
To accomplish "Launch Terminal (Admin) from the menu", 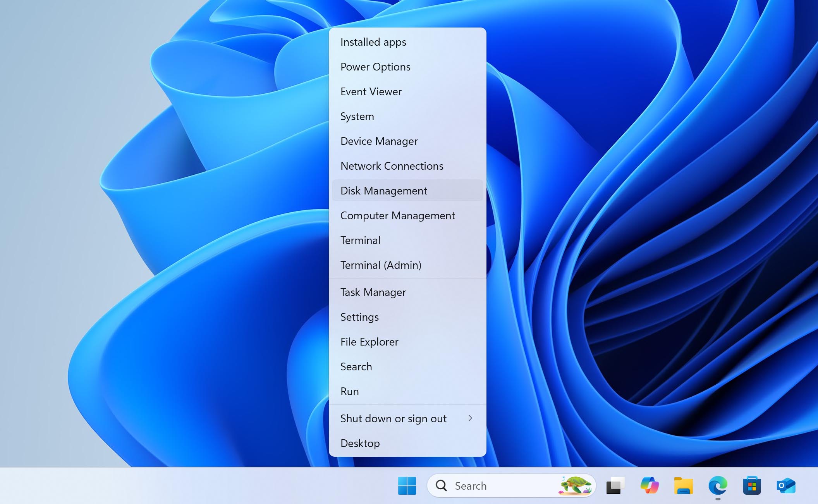I will pos(407,265).
